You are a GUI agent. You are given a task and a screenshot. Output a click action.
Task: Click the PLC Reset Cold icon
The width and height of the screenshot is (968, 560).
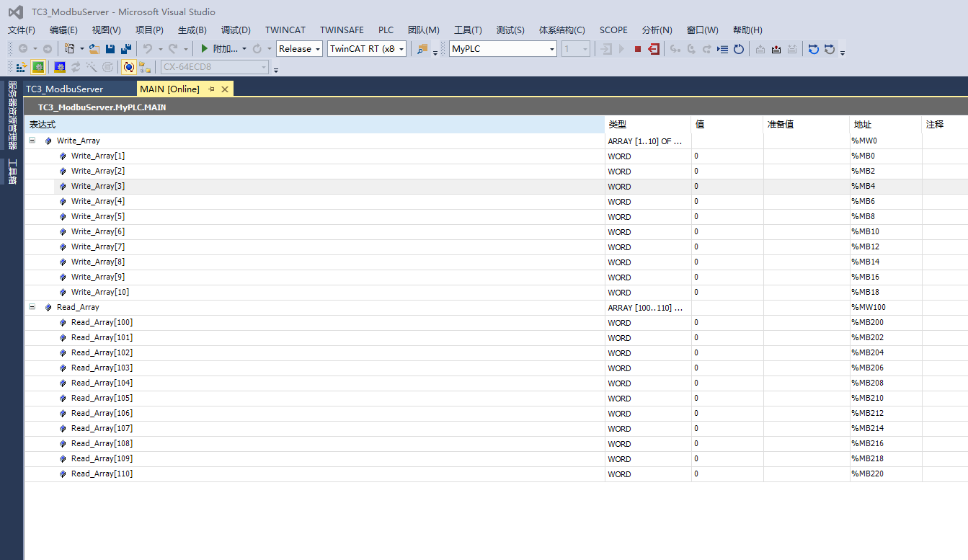click(x=739, y=48)
